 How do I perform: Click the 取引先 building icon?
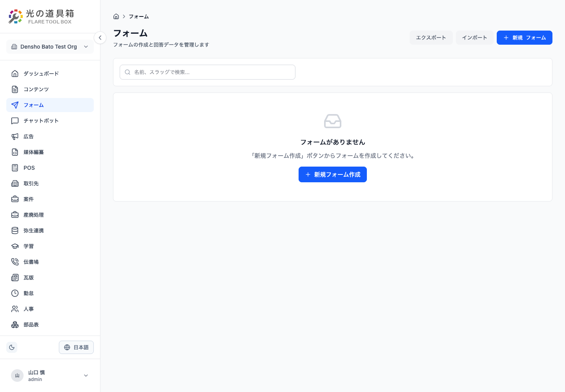coord(15,183)
